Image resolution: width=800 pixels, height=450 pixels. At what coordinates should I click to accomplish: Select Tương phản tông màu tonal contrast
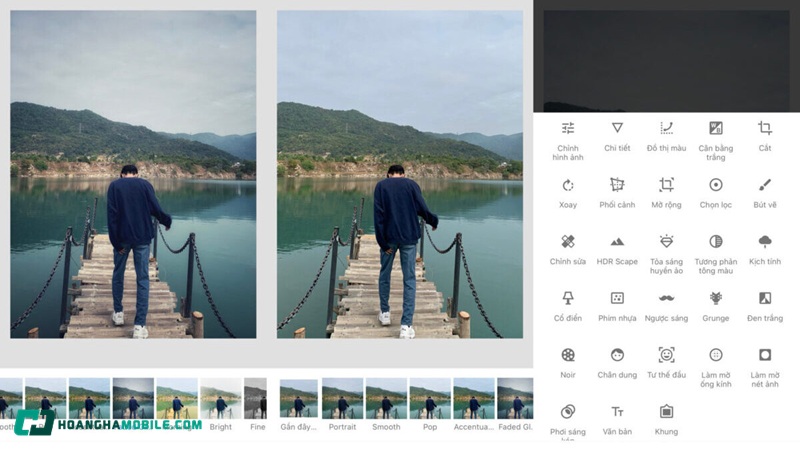pyautogui.click(x=715, y=254)
